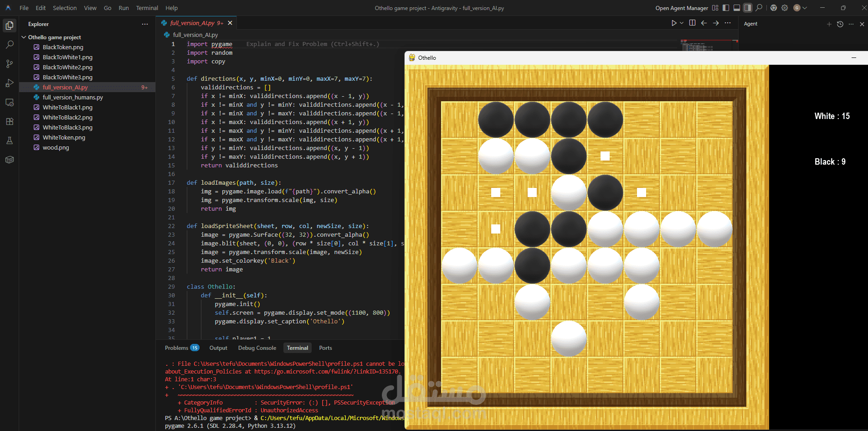This screenshot has height=431, width=868.
Task: Toggle the bottom panel visibility
Action: click(x=737, y=8)
